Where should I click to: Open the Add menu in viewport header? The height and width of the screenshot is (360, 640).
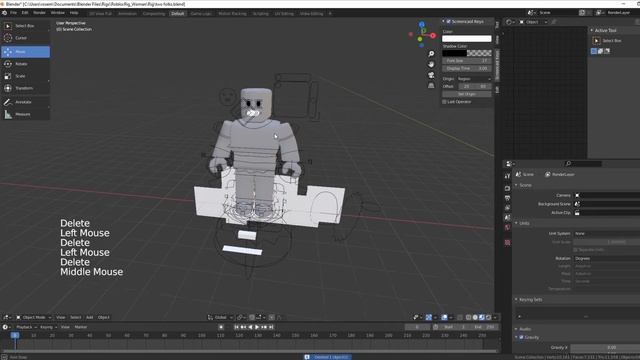tap(89, 318)
